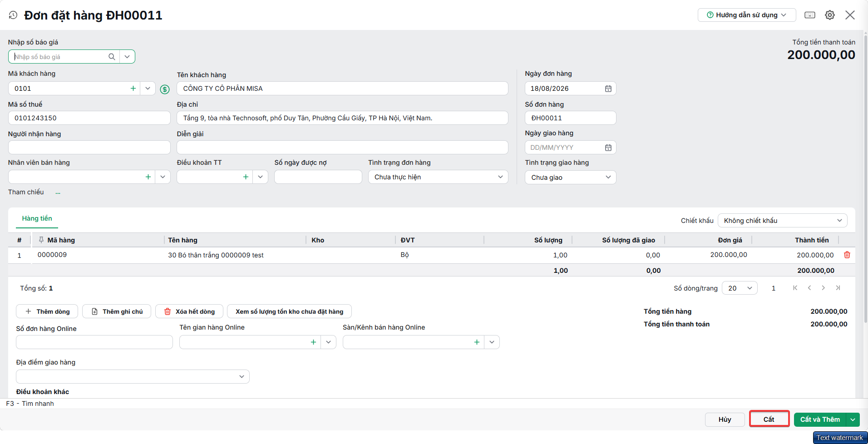This screenshot has height=444, width=868.
Task: Go to next page arrow
Action: tap(824, 288)
